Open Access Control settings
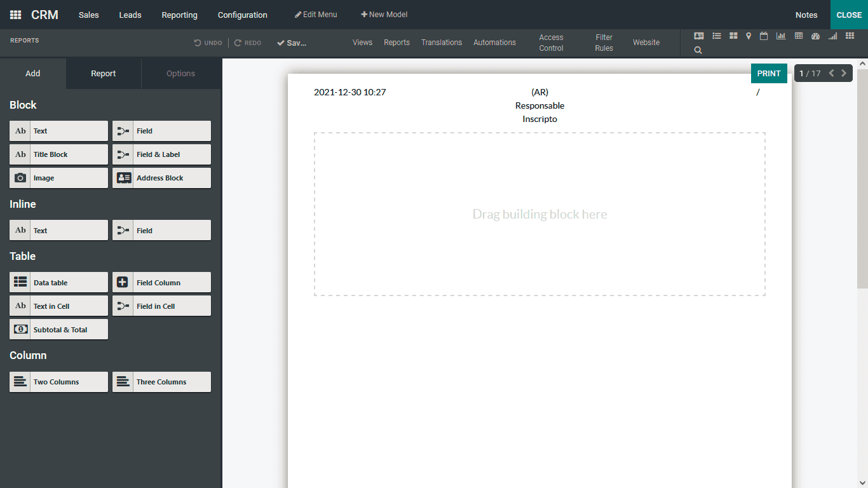868x488 pixels. (x=551, y=43)
